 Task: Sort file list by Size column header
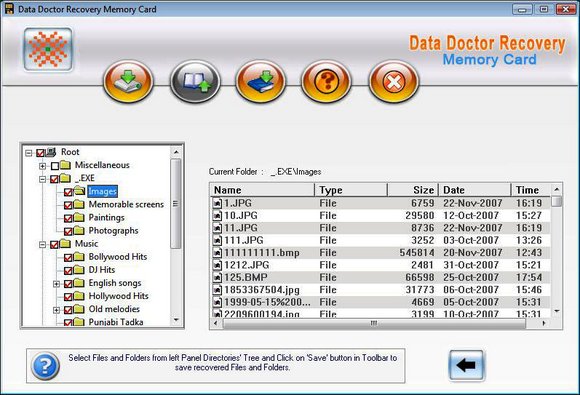[413, 190]
